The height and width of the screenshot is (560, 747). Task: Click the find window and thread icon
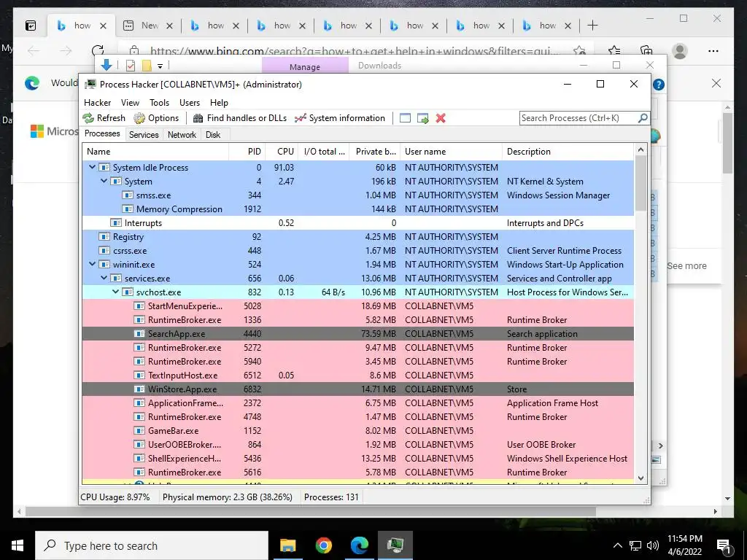(x=422, y=118)
